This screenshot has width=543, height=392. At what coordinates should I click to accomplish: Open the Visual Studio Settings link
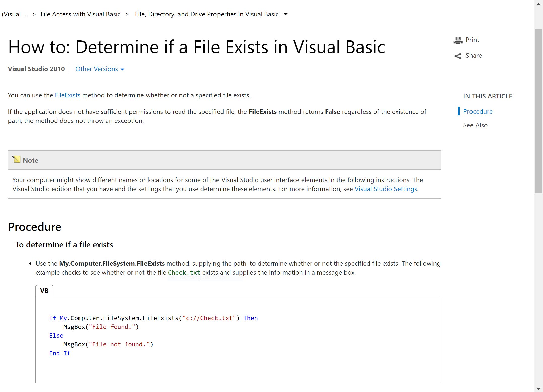[x=386, y=189]
